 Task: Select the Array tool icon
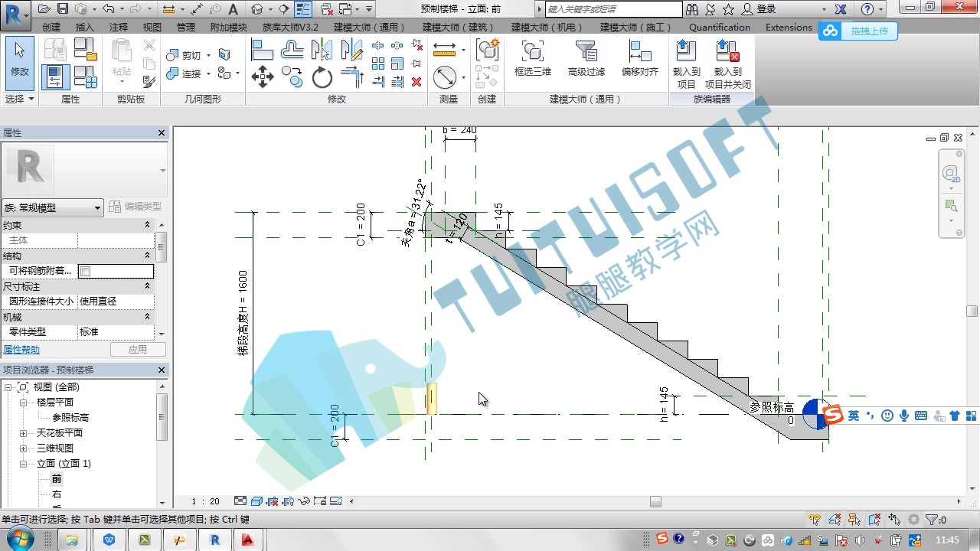point(377,64)
